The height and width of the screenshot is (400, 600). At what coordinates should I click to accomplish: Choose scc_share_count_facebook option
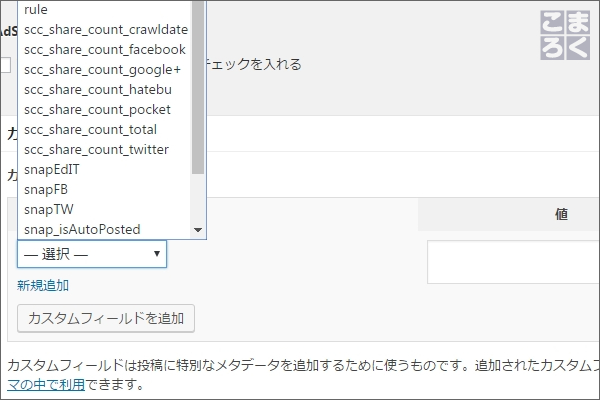click(104, 49)
